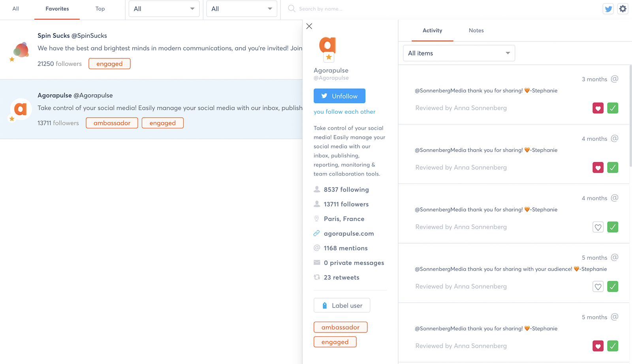Toggle green checkmark on second 4 months item
Image resolution: width=632 pixels, height=364 pixels.
613,227
